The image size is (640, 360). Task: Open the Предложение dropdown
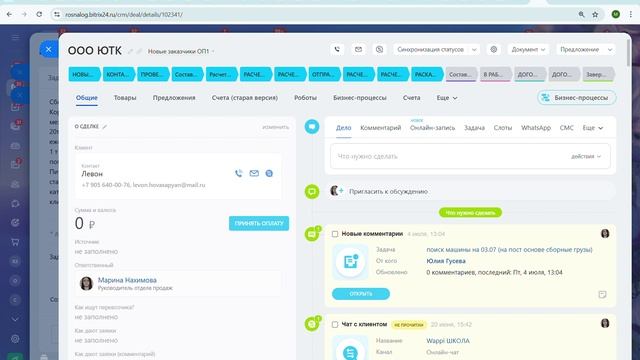pos(586,49)
